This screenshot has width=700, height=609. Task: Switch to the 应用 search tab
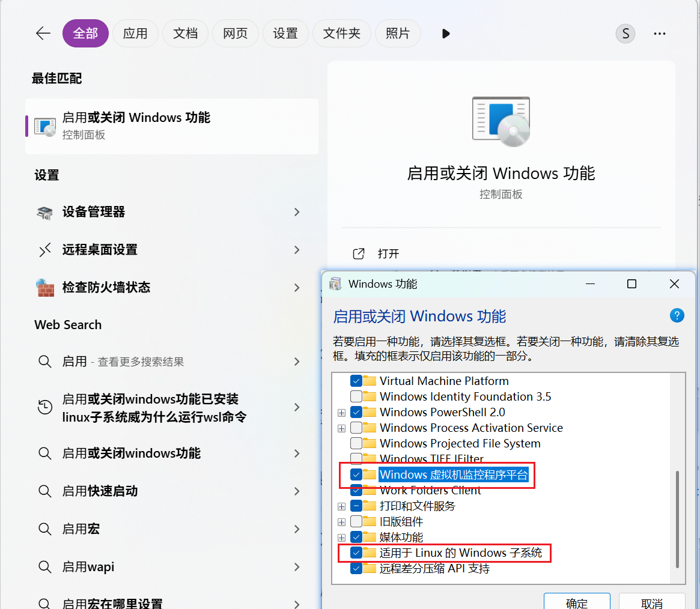(x=135, y=34)
